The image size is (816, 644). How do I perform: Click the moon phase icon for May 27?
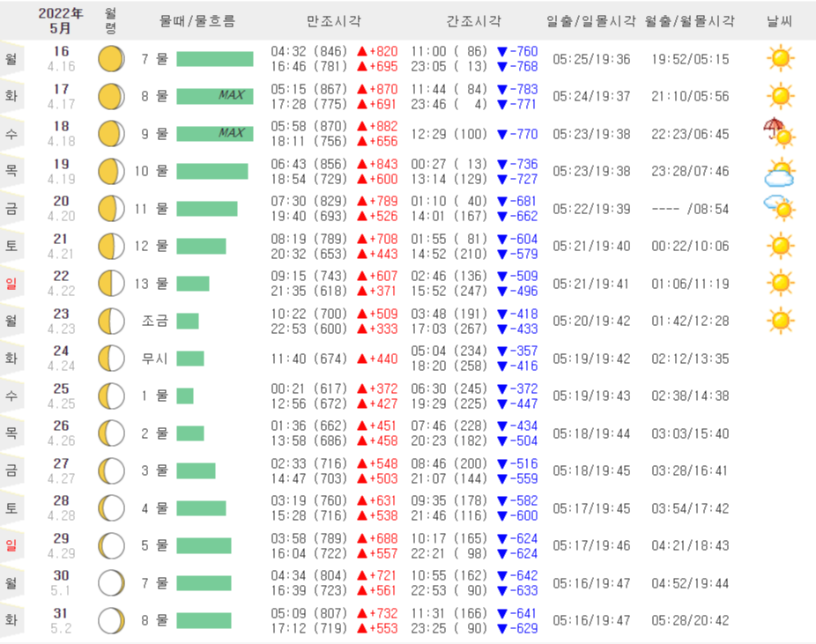click(x=111, y=470)
